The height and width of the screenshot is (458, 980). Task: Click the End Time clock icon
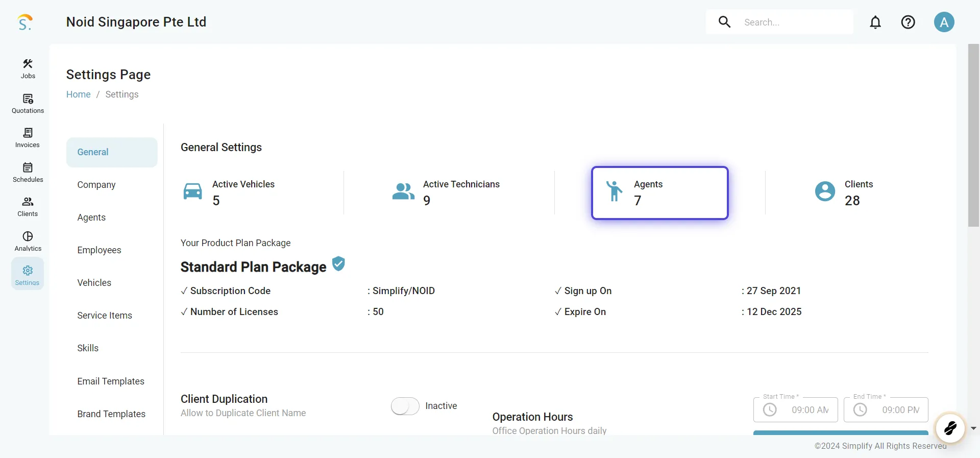tap(860, 410)
